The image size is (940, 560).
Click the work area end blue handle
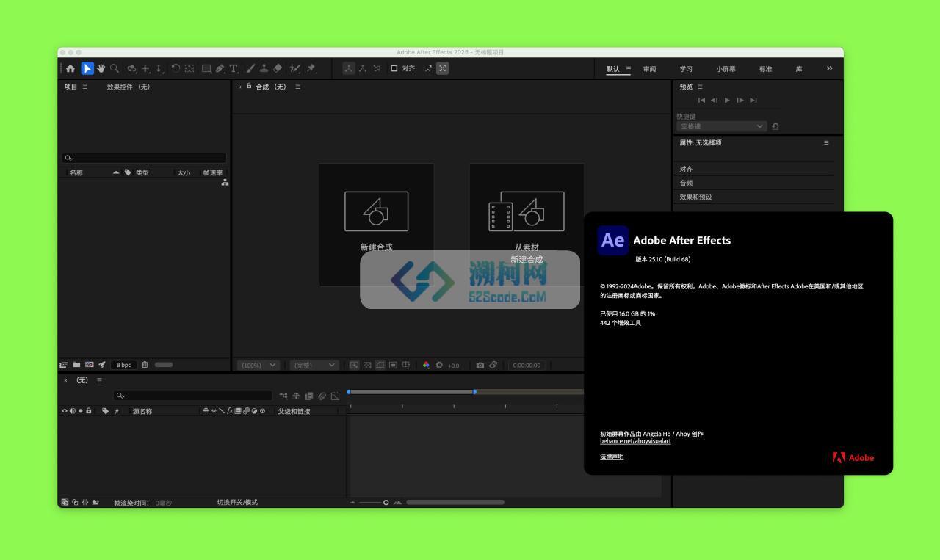point(474,392)
